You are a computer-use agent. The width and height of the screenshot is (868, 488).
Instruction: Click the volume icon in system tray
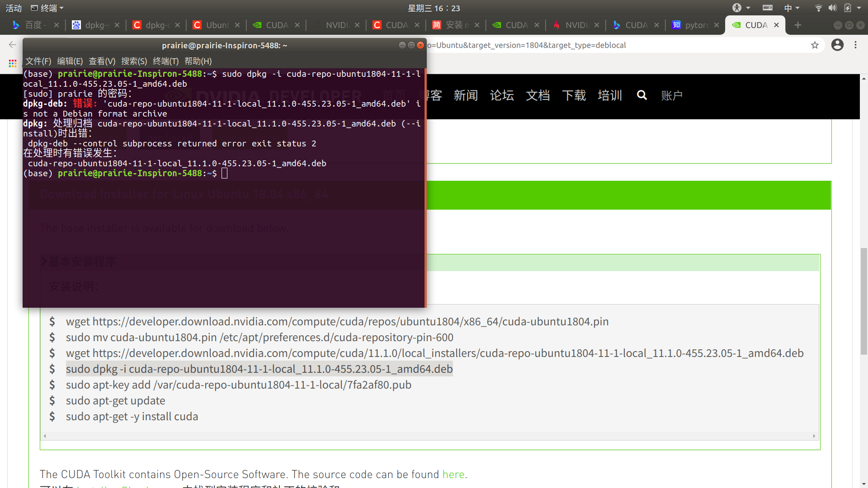click(832, 8)
